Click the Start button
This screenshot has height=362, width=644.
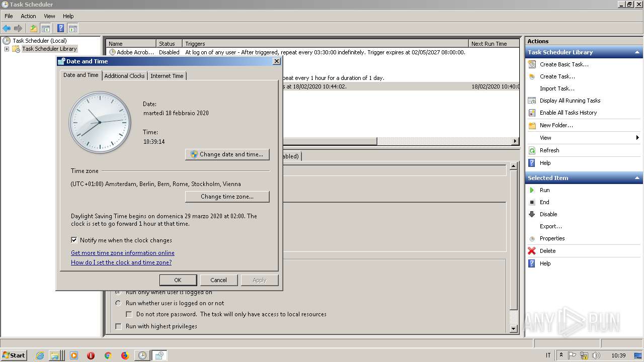click(14, 355)
